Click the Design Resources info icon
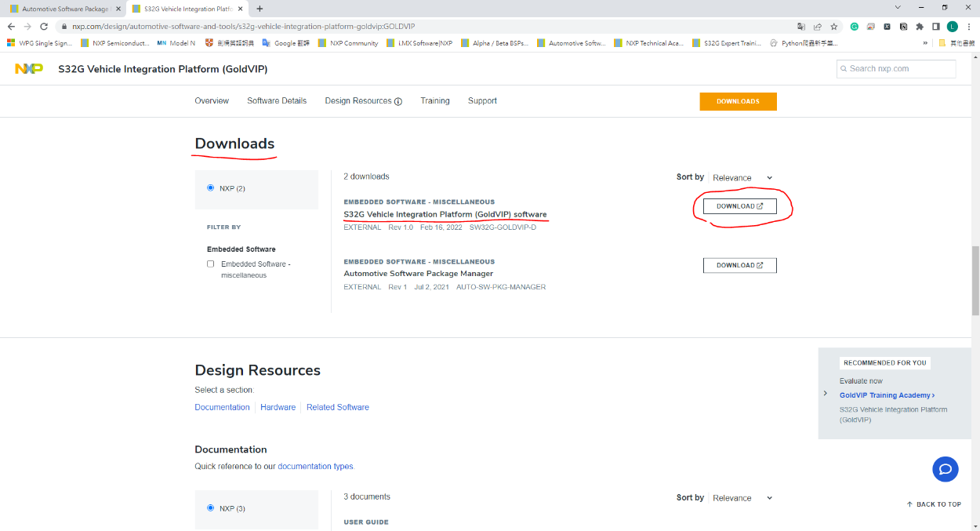Viewport: 980px width, 531px height. (398, 101)
